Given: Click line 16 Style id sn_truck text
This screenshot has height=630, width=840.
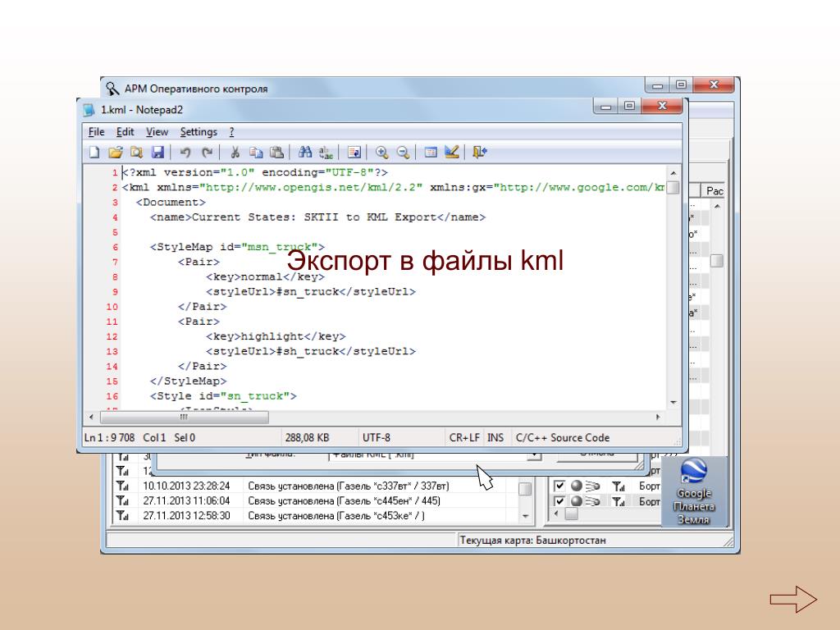Looking at the screenshot, I should [223, 396].
